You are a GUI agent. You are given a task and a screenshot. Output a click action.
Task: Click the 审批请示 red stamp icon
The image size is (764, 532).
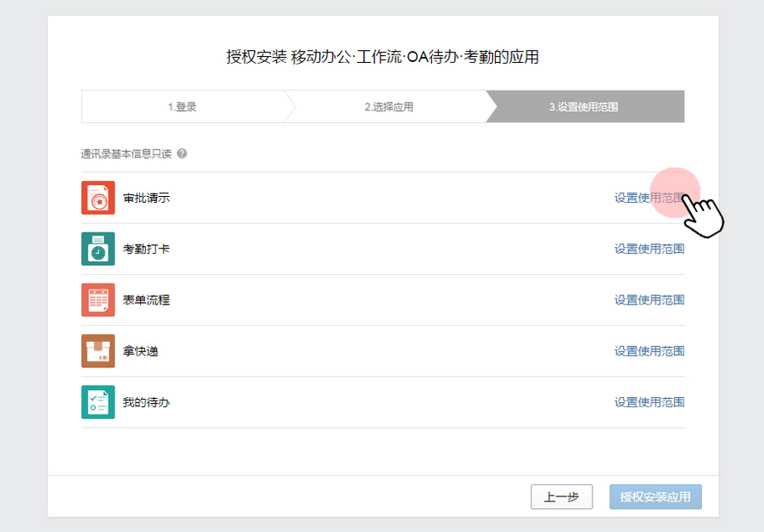pyautogui.click(x=98, y=198)
